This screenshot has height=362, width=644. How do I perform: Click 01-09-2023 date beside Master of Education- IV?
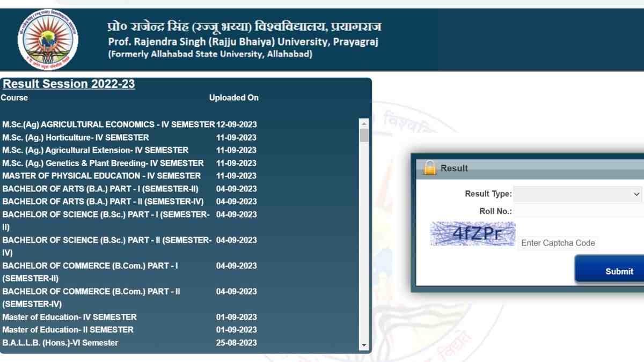coord(236,317)
